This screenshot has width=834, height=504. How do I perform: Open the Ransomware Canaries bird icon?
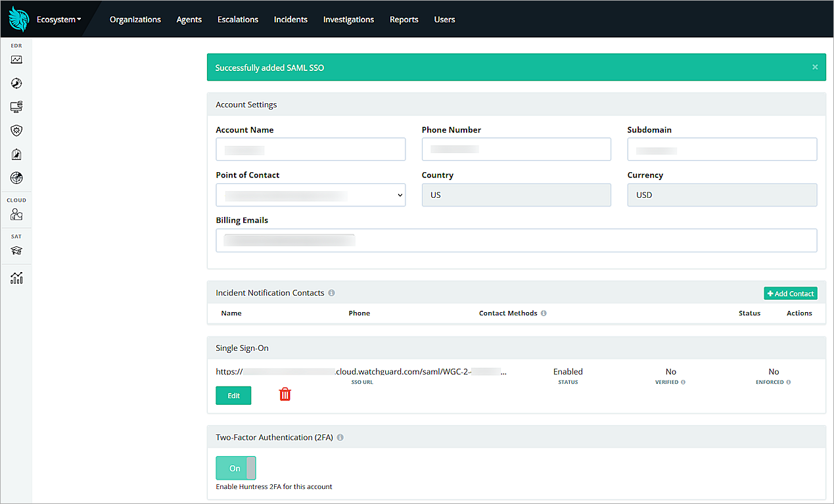[x=16, y=154]
